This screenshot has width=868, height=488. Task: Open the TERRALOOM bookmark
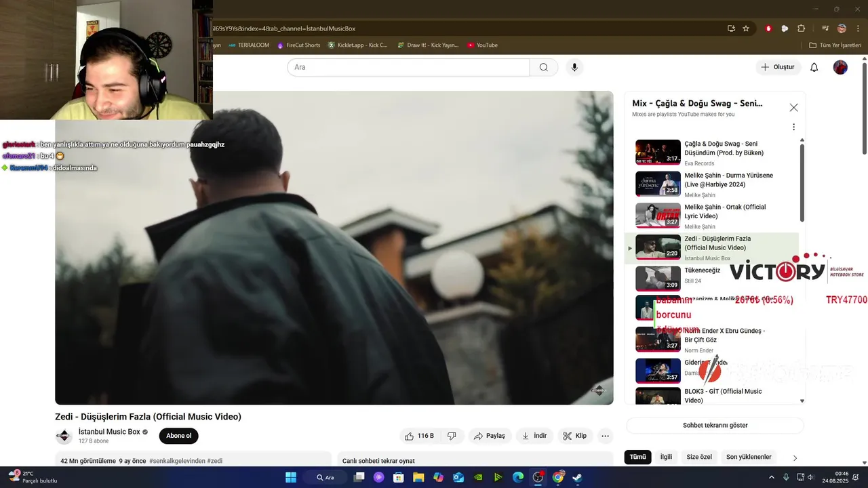click(x=249, y=45)
